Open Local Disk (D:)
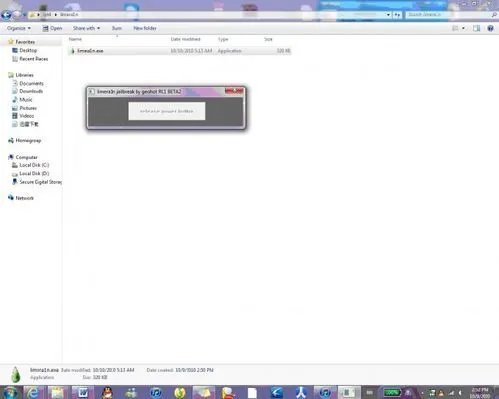 point(34,174)
